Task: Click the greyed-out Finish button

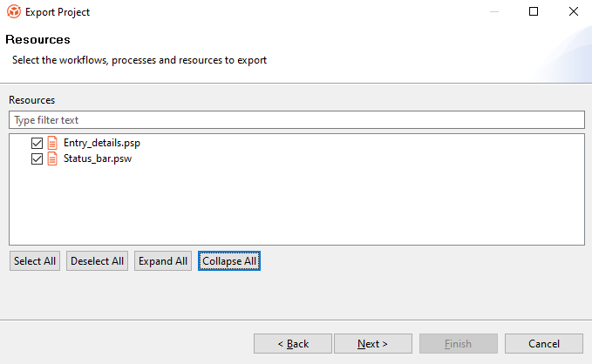Action: (458, 344)
